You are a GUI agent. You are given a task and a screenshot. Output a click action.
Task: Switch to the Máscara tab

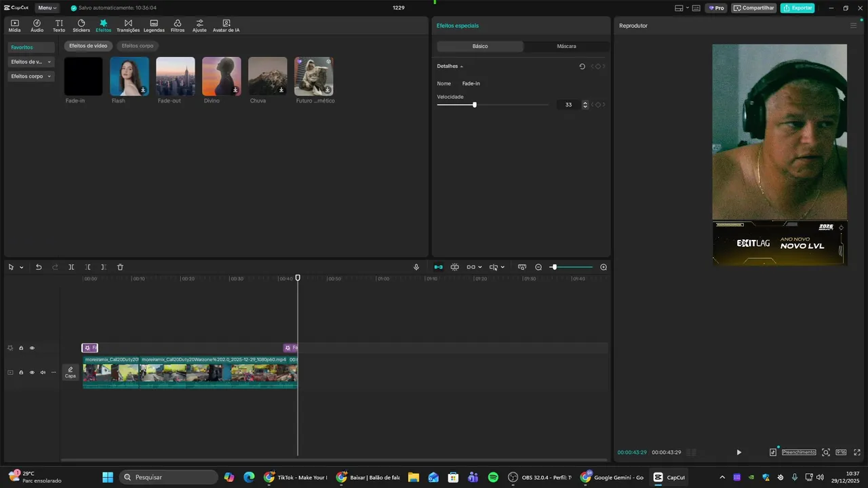point(567,46)
